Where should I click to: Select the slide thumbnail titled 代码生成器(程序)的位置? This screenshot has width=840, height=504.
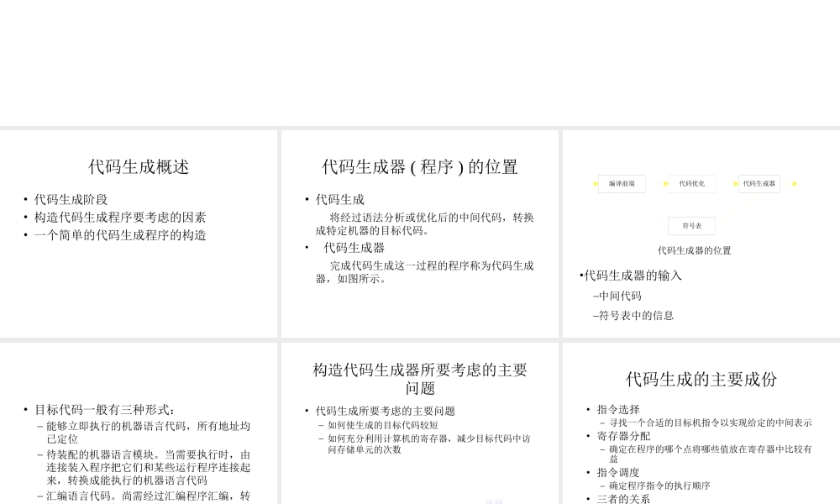coord(420,234)
